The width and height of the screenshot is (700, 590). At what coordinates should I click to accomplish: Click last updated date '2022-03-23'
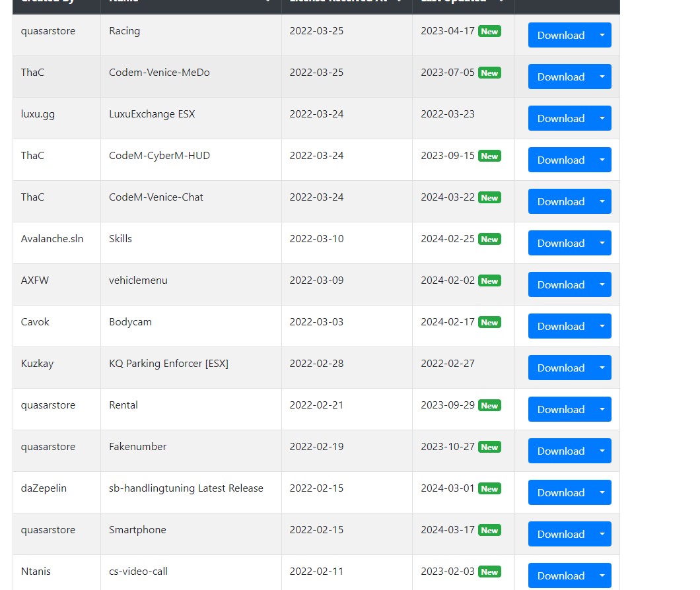point(448,114)
